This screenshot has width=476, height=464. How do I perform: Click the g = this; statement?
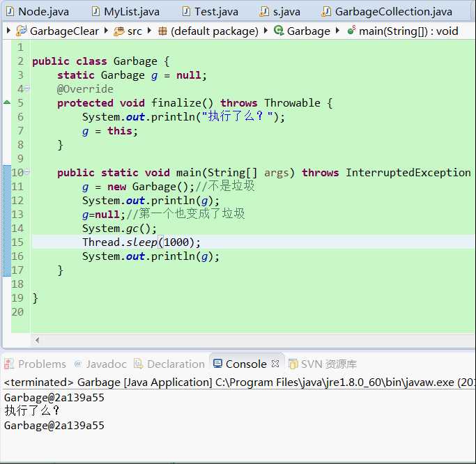(x=110, y=131)
